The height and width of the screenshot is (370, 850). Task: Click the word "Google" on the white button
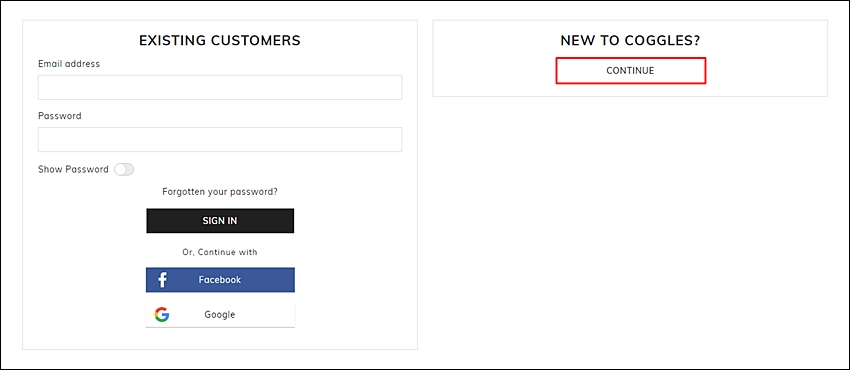pyautogui.click(x=220, y=315)
